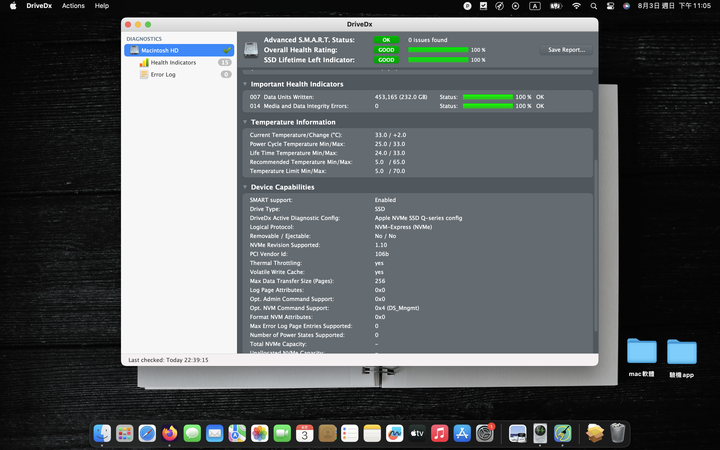Click the battery status icon in the menu bar
The image size is (720, 450).
(x=556, y=6)
